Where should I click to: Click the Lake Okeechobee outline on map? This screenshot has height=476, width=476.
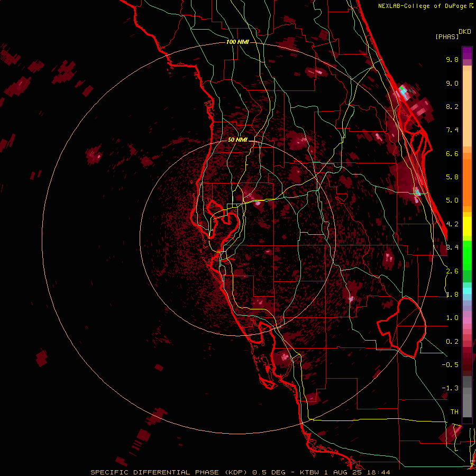[x=401, y=327]
